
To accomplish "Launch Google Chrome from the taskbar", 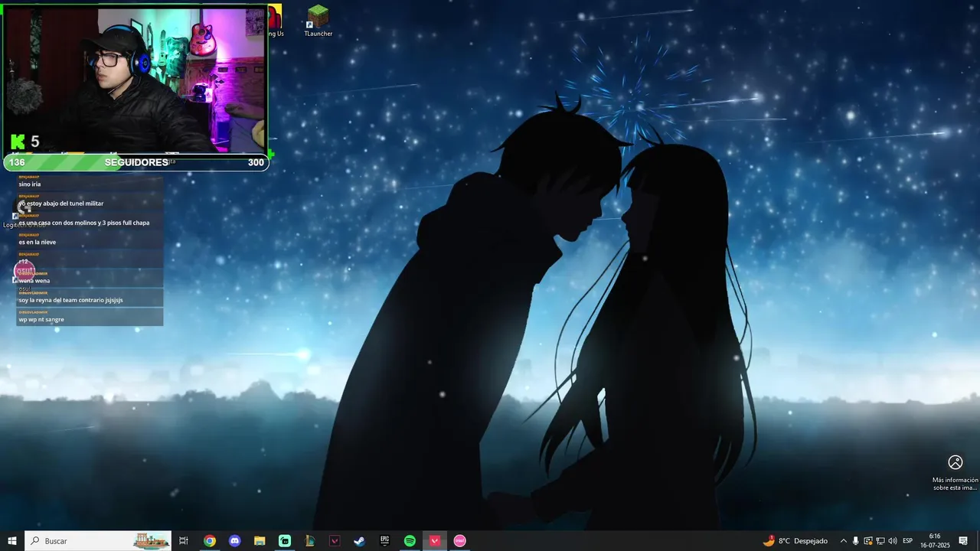I will (210, 541).
